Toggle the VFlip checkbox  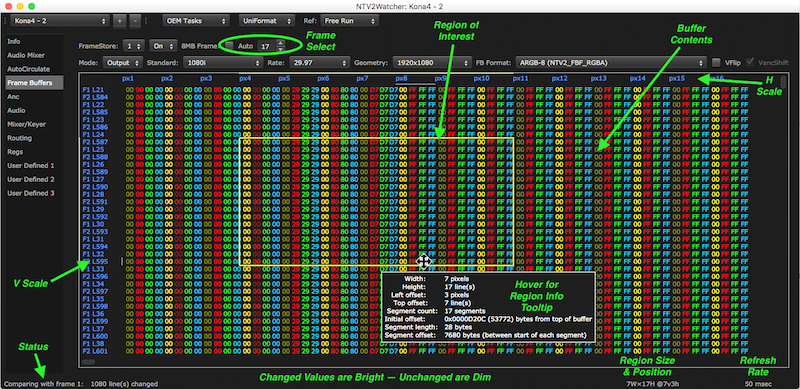(716, 63)
